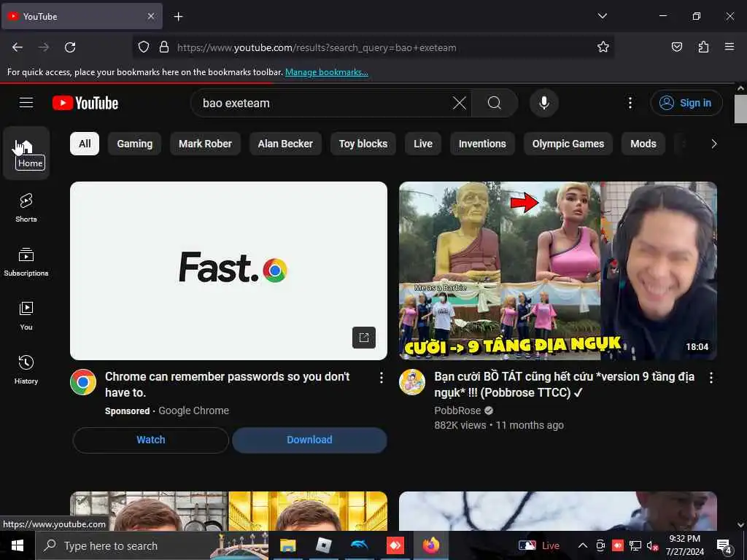Save page to Pocket
747x560 pixels.
(x=677, y=47)
